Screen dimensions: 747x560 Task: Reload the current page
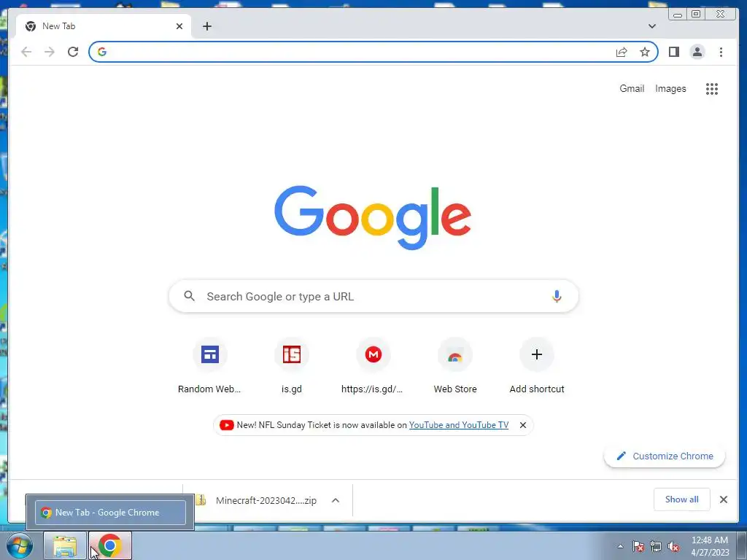pos(73,52)
